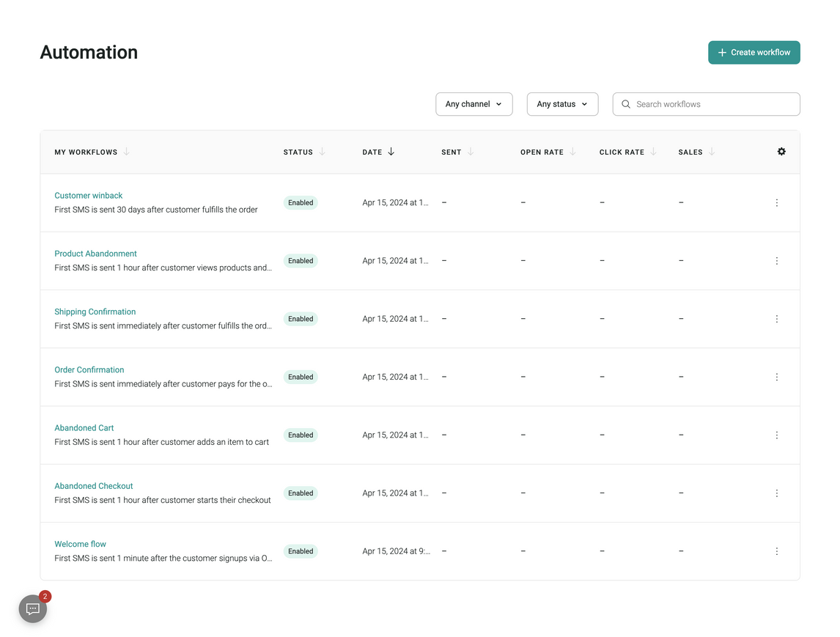Expand the Any channel dropdown

(474, 104)
